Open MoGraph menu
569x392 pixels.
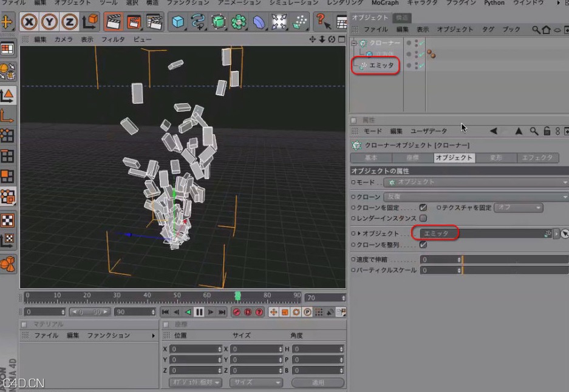385,3
